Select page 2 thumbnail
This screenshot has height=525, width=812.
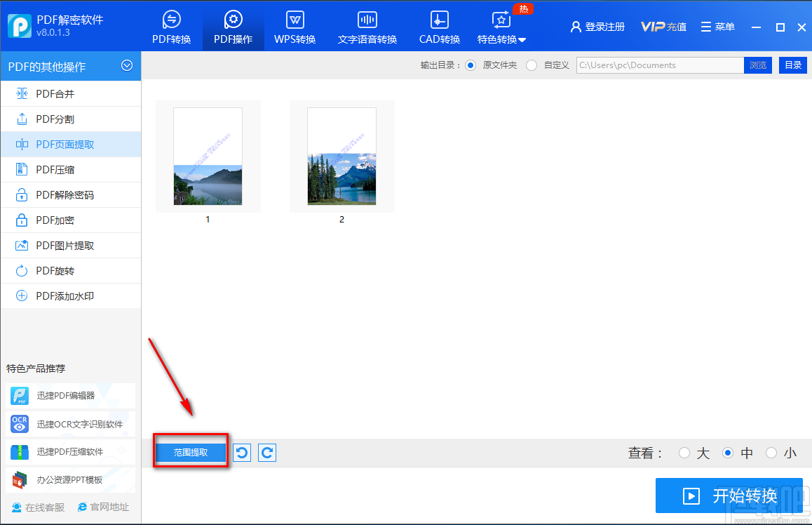point(341,156)
